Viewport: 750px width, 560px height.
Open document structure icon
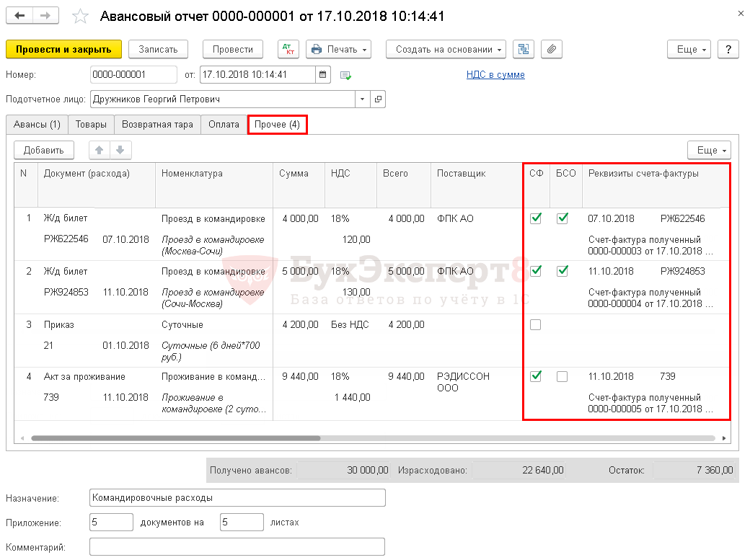pos(524,49)
